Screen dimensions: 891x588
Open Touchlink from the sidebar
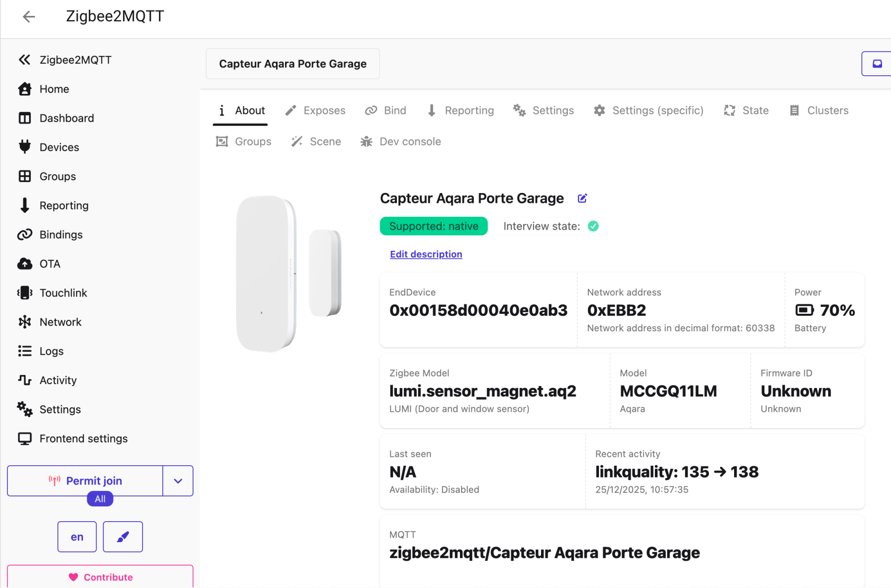click(x=63, y=293)
